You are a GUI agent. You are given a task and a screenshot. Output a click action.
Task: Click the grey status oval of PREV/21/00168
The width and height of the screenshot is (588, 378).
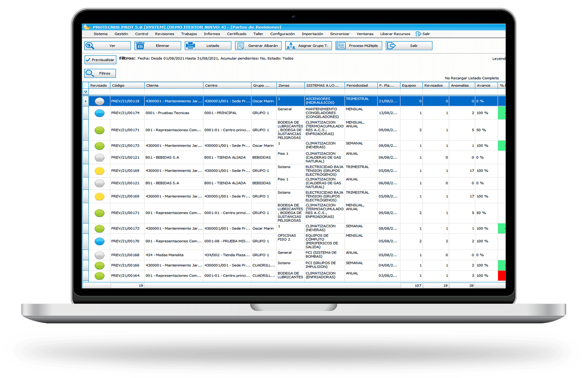pyautogui.click(x=100, y=255)
